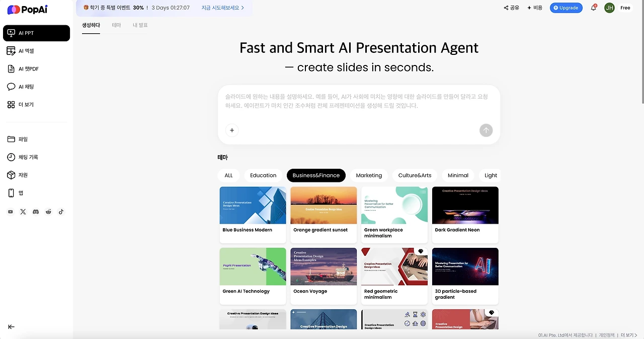
Task: Click the blue Upgrade button
Action: point(566,8)
